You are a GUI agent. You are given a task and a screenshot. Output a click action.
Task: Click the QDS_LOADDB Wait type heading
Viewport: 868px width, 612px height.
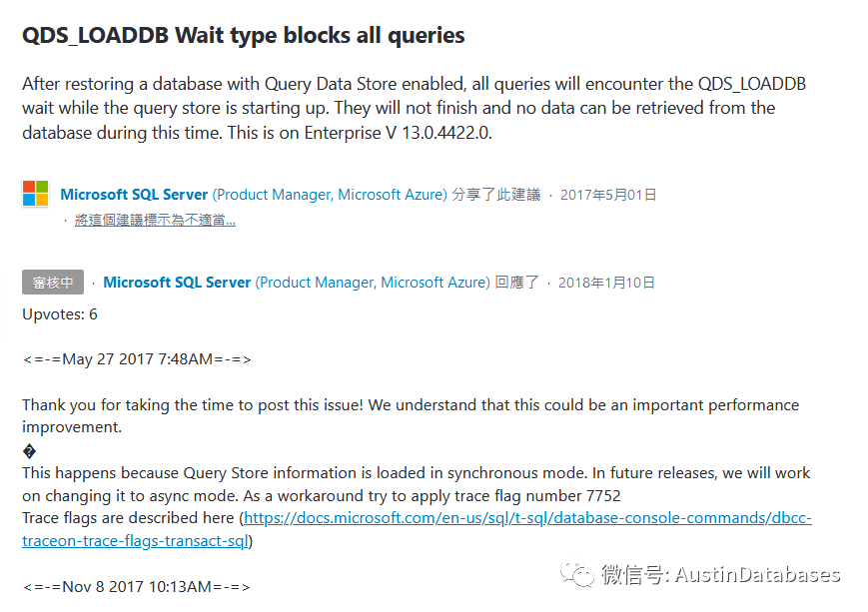pyautogui.click(x=243, y=35)
